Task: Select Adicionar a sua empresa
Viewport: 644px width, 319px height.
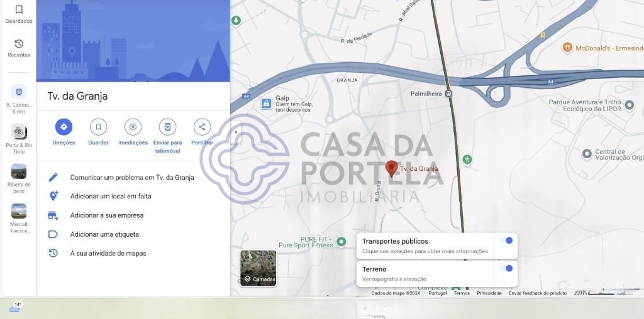Action: coord(107,215)
